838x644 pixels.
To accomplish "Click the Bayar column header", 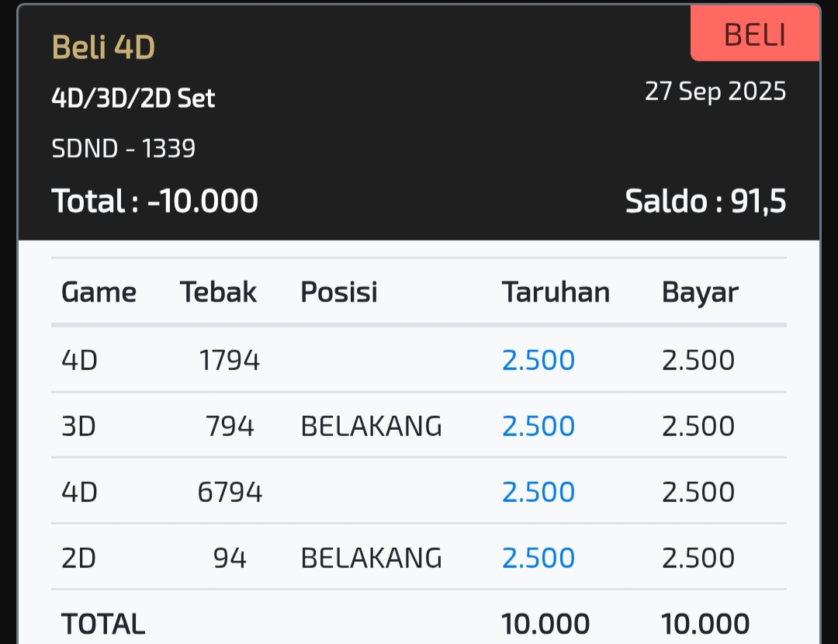I will coord(700,293).
